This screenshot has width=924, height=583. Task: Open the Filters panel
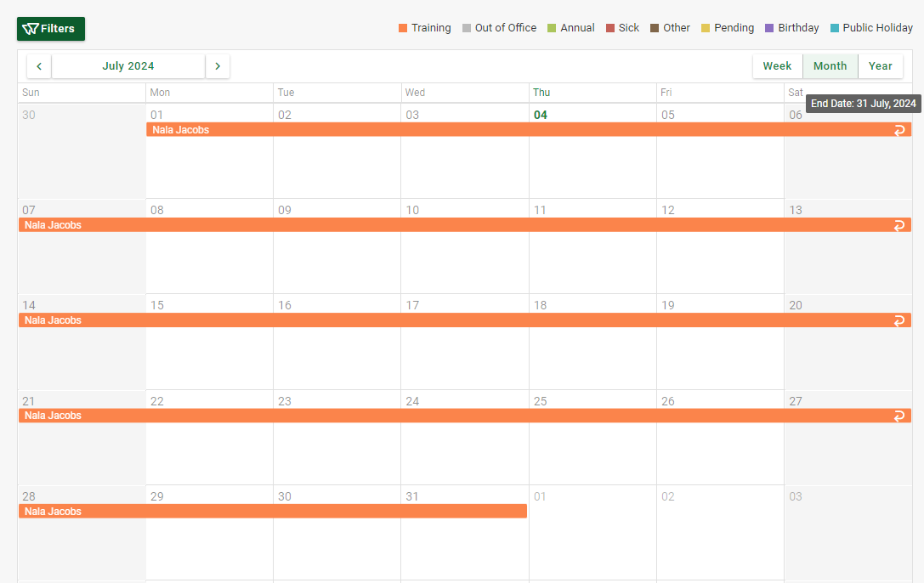[50, 29]
